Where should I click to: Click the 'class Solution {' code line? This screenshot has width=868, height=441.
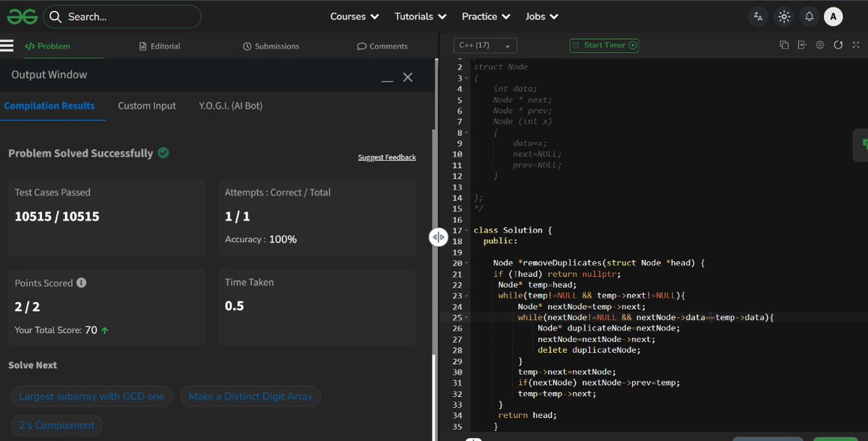tap(513, 230)
